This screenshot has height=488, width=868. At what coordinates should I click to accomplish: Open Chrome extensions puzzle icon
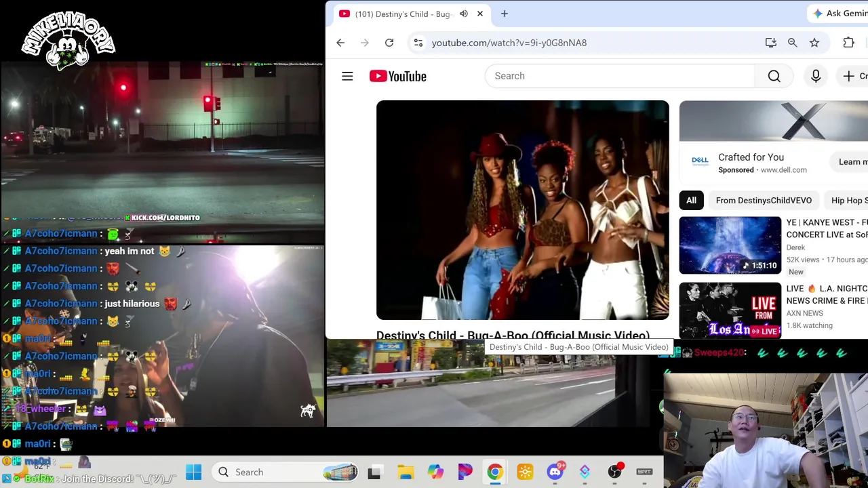(848, 43)
